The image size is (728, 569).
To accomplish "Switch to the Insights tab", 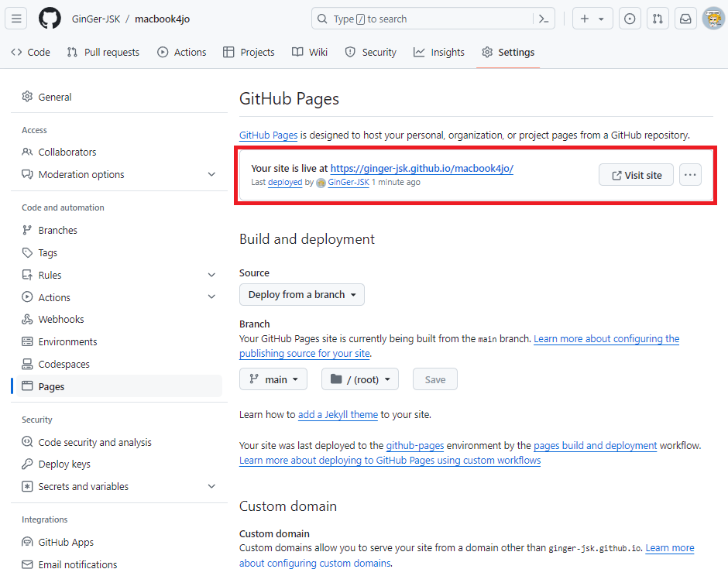I will tap(439, 53).
